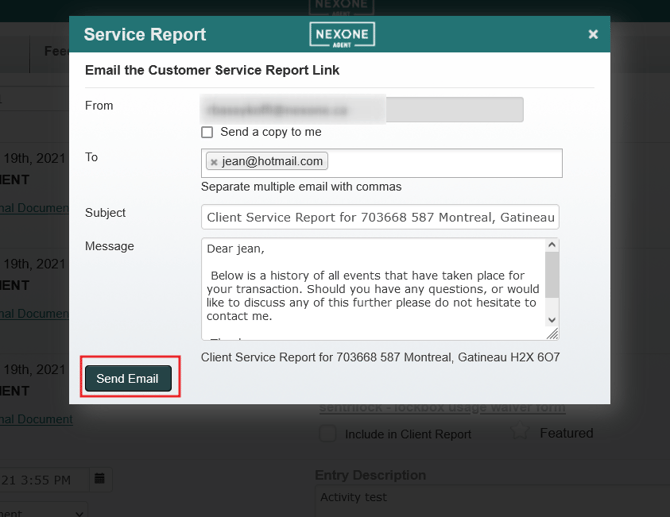Image resolution: width=670 pixels, height=517 pixels.
Task: Click the Subject text field
Action: coord(380,217)
